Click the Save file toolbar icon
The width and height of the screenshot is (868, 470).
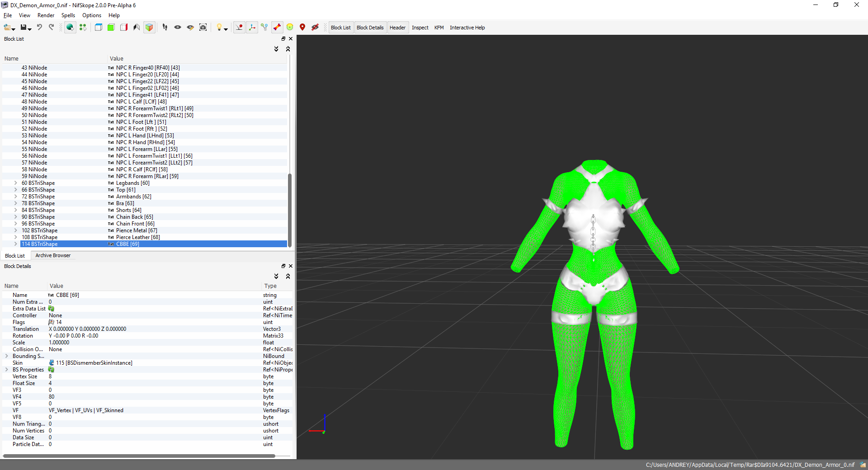pos(24,28)
